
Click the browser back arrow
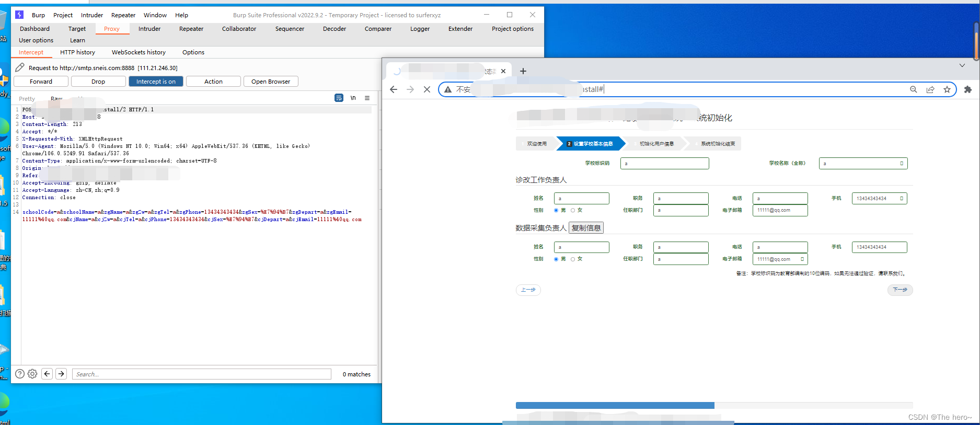click(x=394, y=89)
